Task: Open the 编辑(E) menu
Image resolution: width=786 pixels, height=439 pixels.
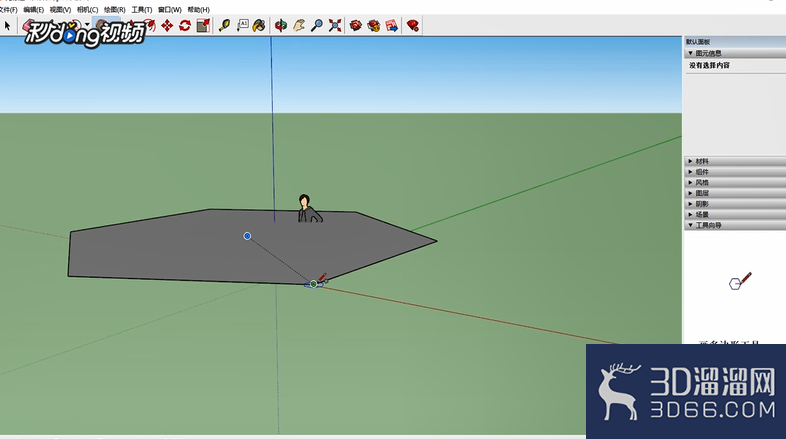Action: tap(34, 10)
